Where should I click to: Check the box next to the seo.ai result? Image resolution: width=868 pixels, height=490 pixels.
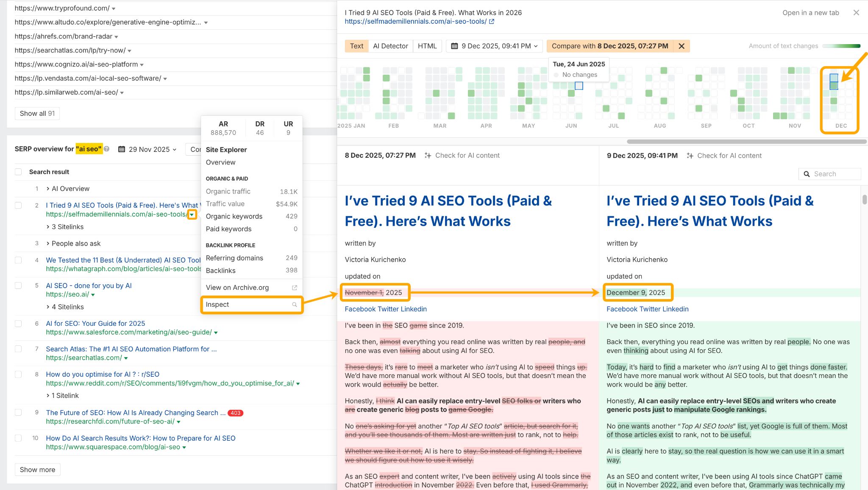click(18, 286)
